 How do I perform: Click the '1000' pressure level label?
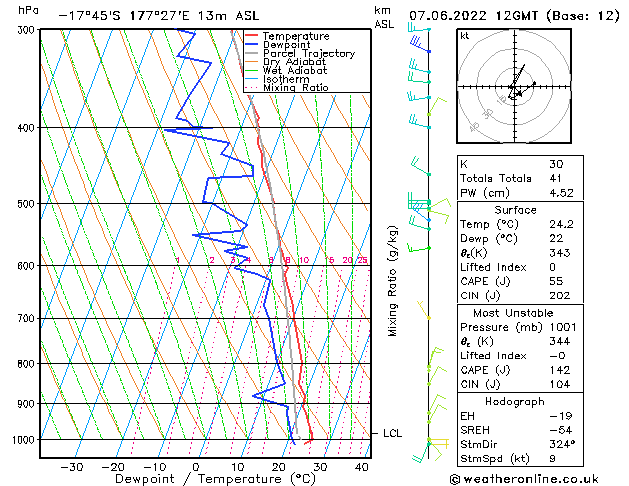pyautogui.click(x=26, y=440)
